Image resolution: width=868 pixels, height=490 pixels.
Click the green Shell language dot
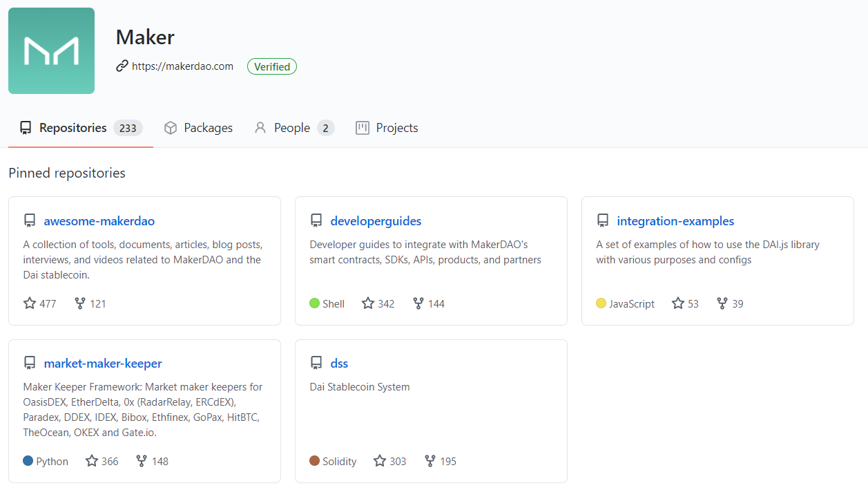click(x=315, y=303)
